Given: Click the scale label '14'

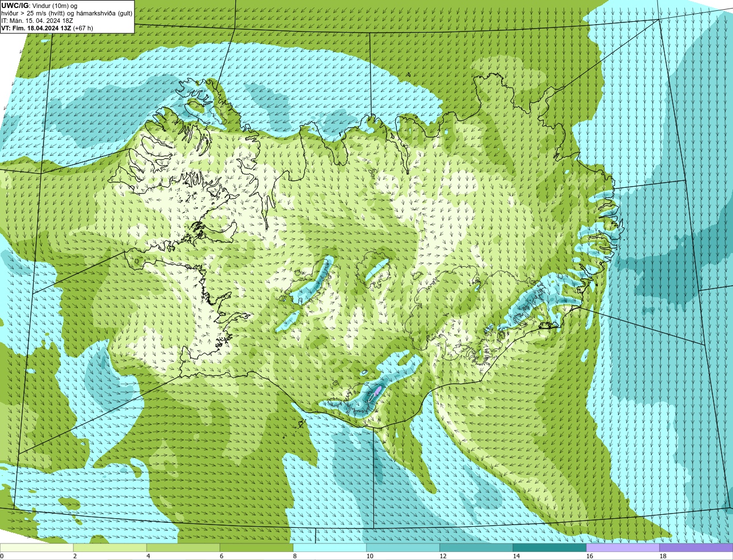Looking at the screenshot, I should coord(517,556).
